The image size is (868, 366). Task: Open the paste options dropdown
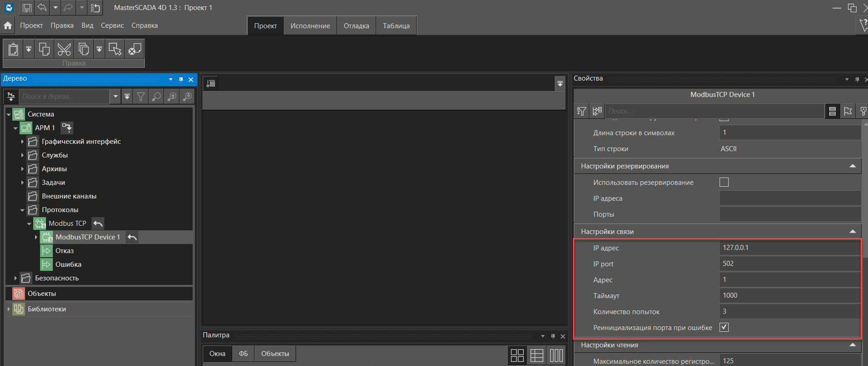28,49
